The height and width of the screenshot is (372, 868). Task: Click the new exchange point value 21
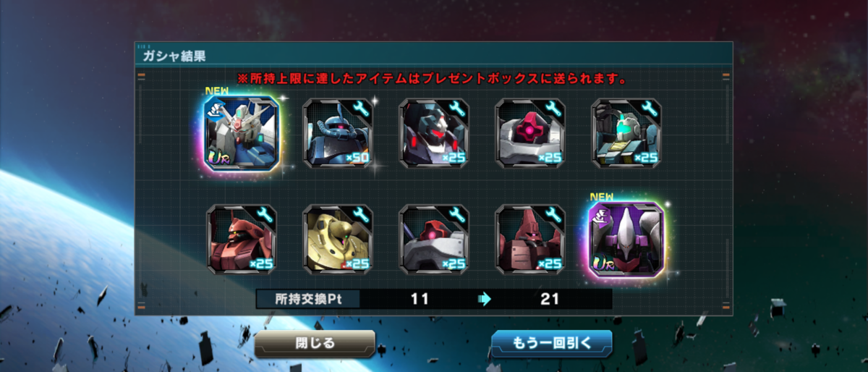(550, 299)
